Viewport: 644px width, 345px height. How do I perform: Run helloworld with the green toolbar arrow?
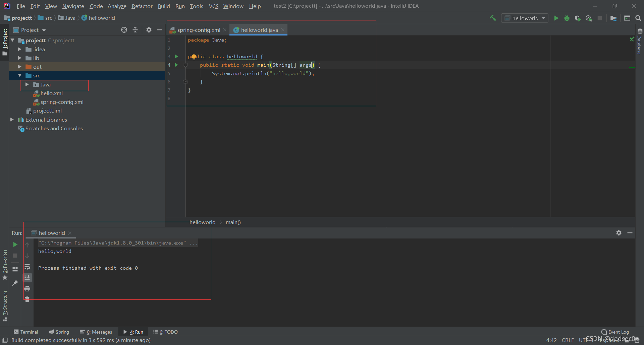pyautogui.click(x=556, y=18)
